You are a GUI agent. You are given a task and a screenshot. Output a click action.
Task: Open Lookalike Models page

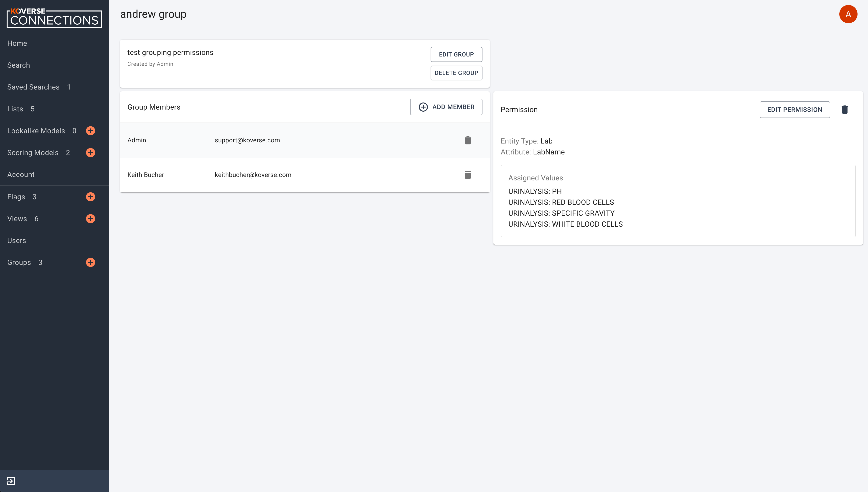(36, 131)
